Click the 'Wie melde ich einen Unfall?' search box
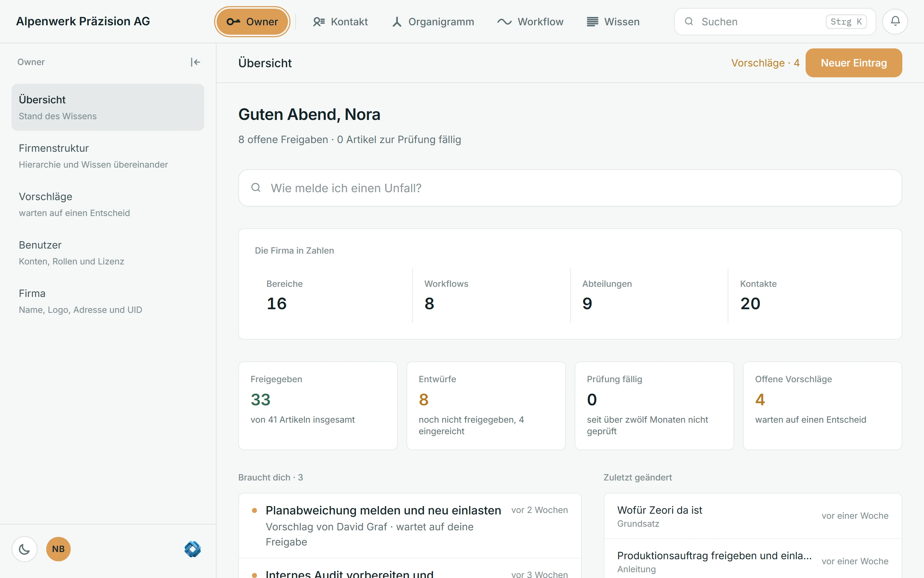The image size is (924, 578). tap(570, 188)
